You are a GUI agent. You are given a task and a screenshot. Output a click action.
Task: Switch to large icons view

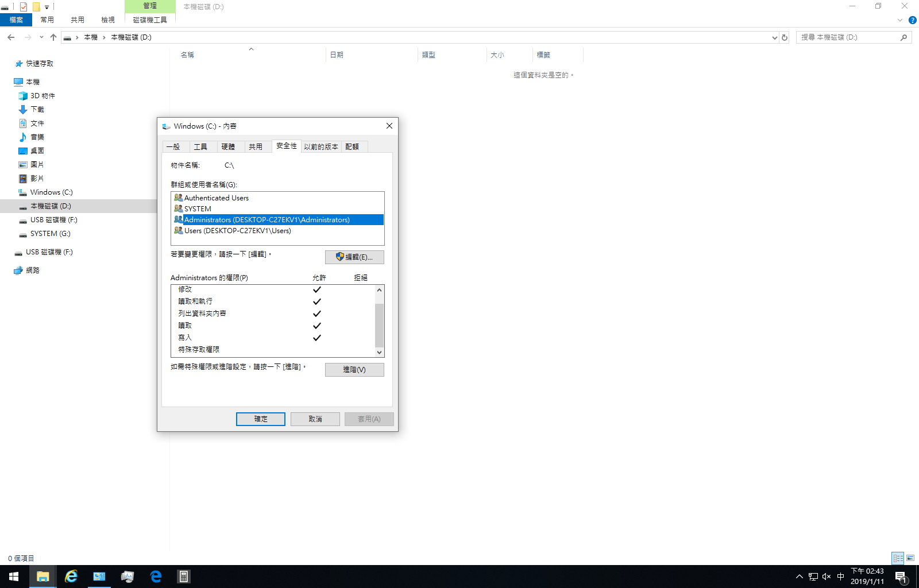point(910,558)
